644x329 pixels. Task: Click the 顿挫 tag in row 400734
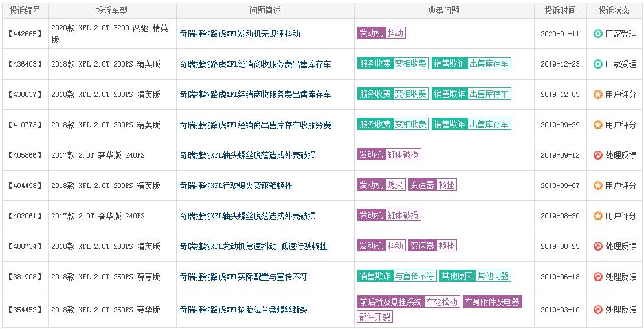coord(447,246)
